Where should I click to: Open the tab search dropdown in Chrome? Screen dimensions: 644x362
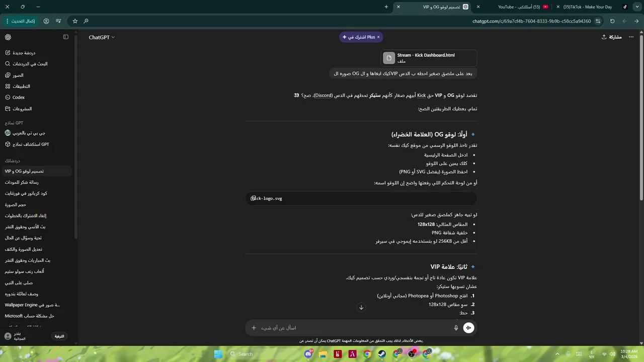636,7
